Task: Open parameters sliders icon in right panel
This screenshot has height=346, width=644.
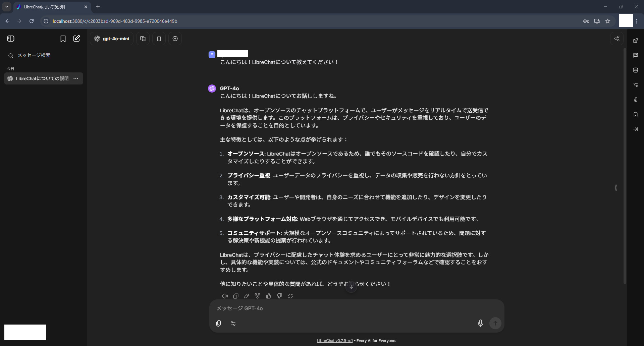Action: 636,85
